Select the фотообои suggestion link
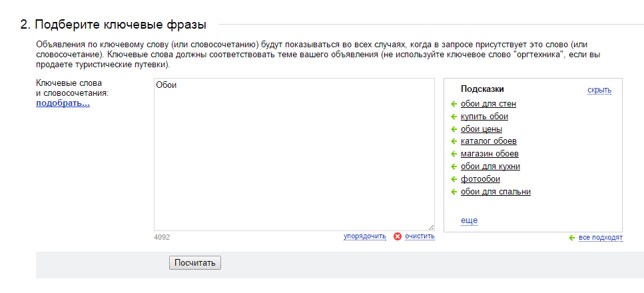 click(x=480, y=179)
